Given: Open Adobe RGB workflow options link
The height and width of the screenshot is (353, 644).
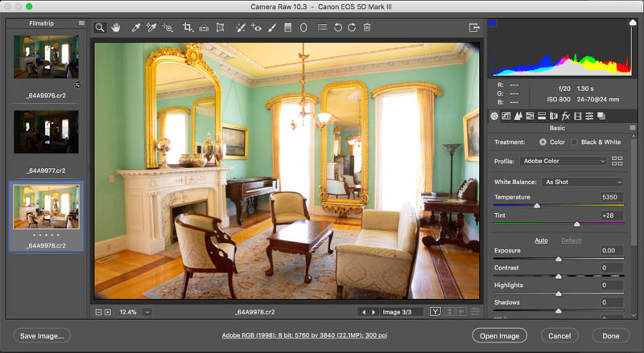Looking at the screenshot, I should click(304, 335).
